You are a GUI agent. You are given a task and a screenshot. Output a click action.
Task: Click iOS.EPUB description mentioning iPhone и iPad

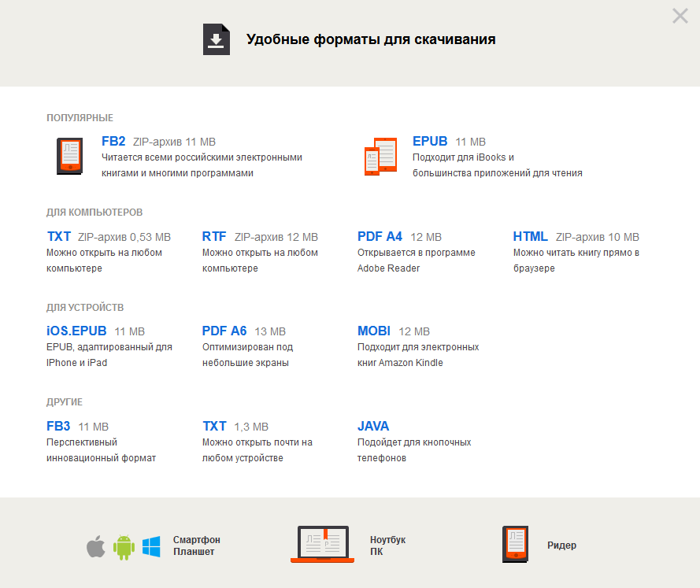coord(109,355)
